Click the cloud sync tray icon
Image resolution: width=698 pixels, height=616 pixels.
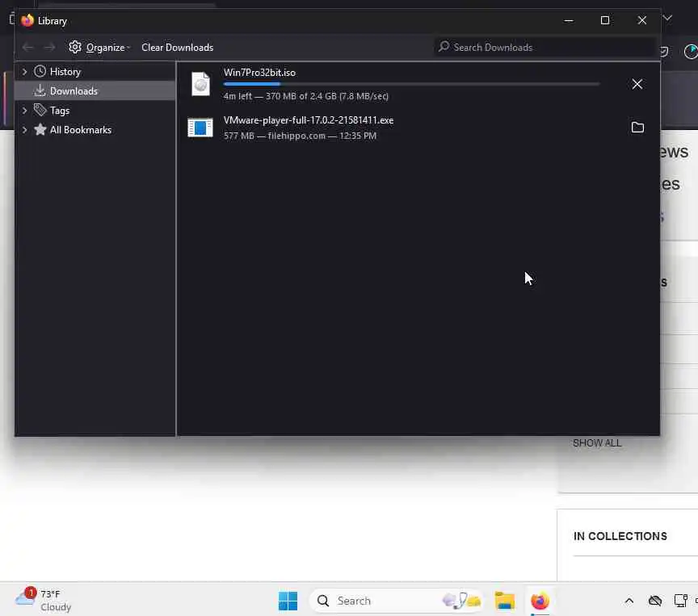(655, 601)
